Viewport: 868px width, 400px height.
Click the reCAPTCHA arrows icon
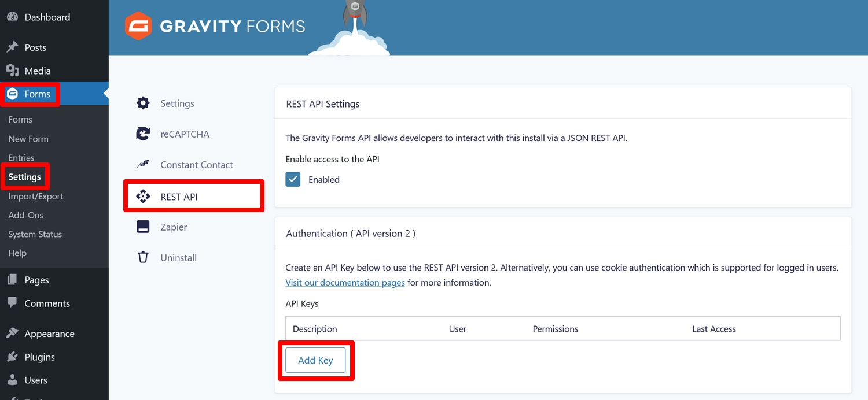pos(143,134)
